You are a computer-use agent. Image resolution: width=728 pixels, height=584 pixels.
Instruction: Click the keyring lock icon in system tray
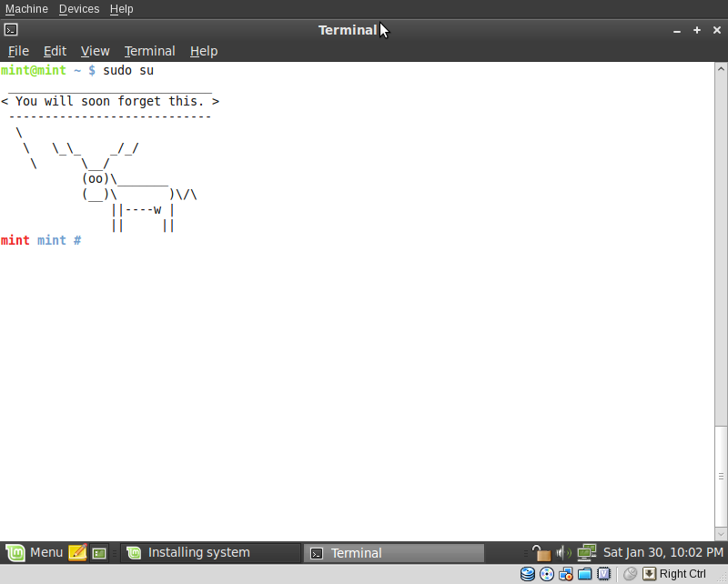point(541,552)
